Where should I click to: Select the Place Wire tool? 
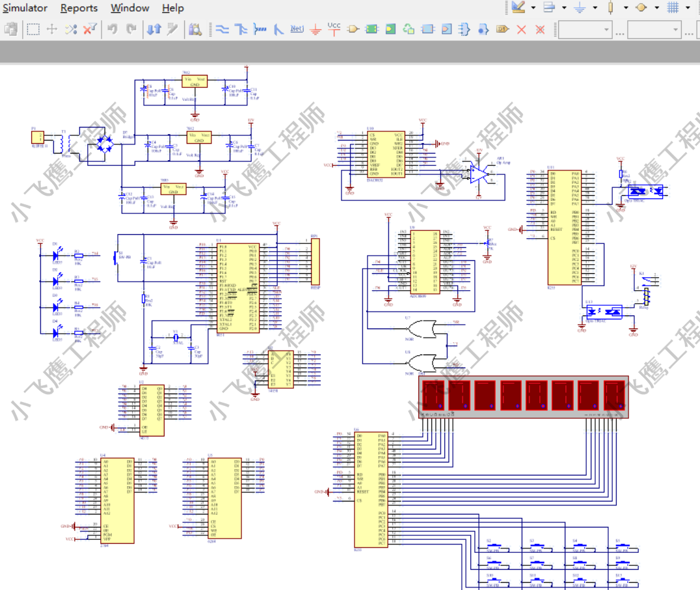point(222,29)
